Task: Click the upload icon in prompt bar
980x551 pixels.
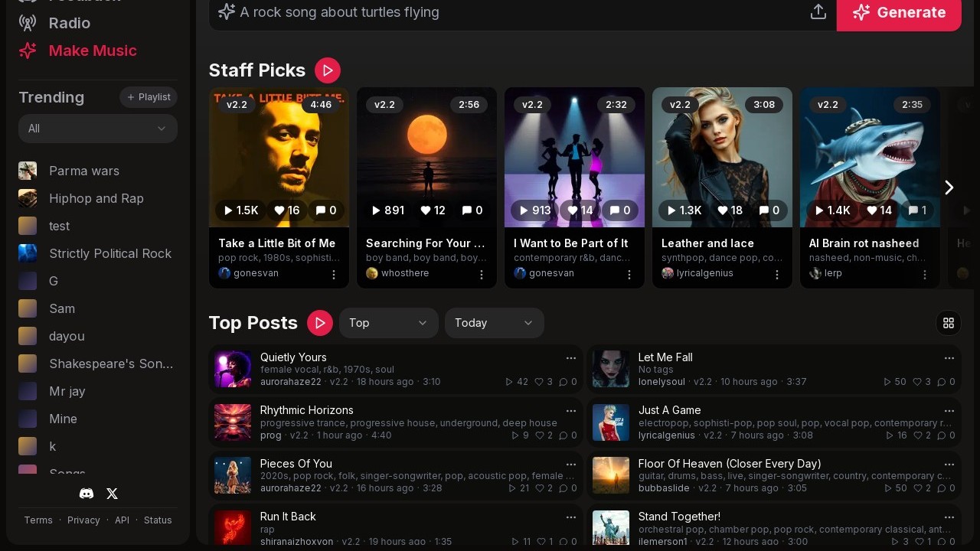Action: [818, 12]
